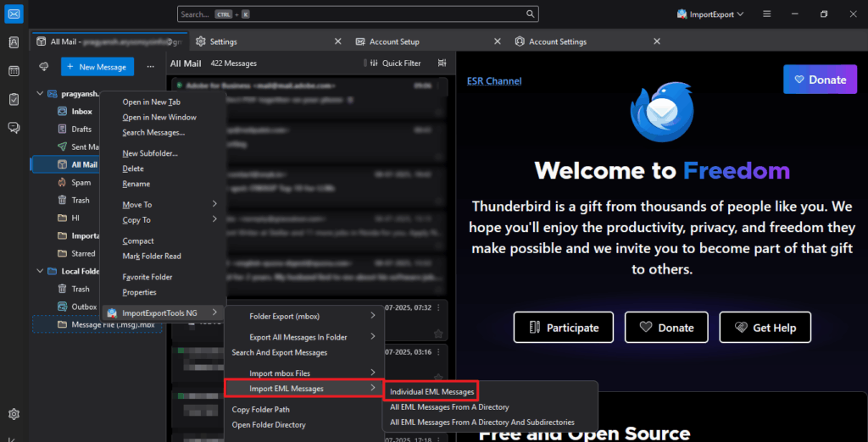This screenshot has width=868, height=442.
Task: Expand the Move To submenu
Action: (164, 205)
